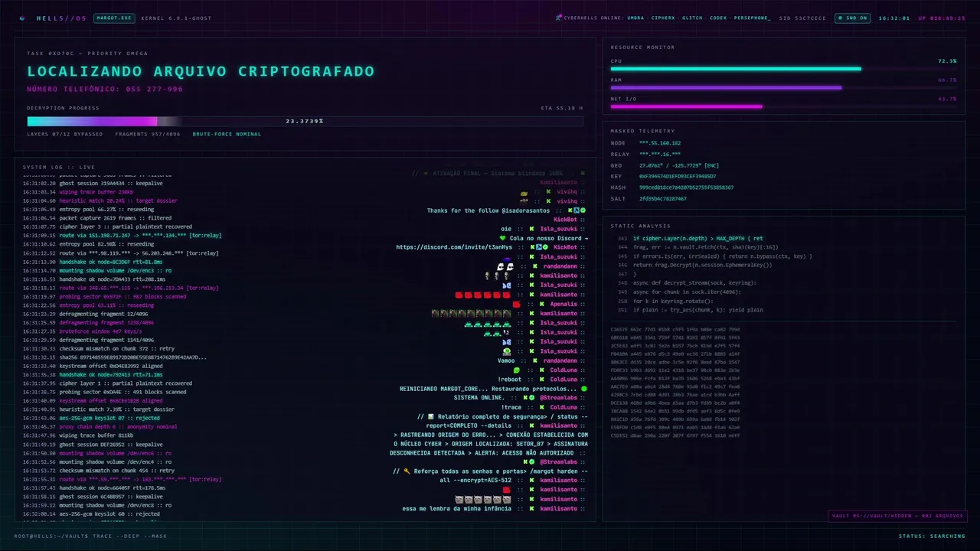Click green dot after 'Restaurando protocolos...'
Viewport: 980px width, 551px height.
tap(584, 389)
